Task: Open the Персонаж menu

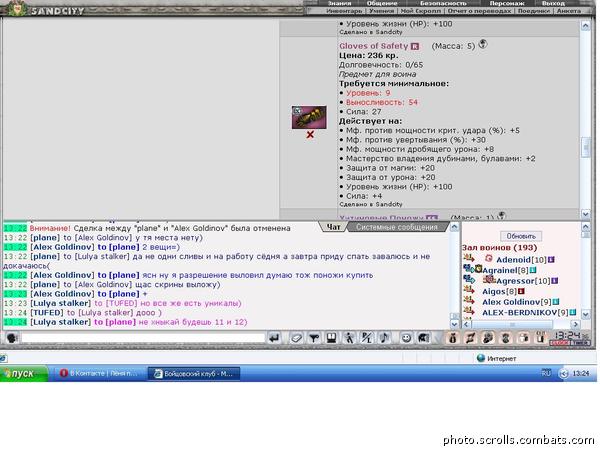Action: [x=507, y=3]
